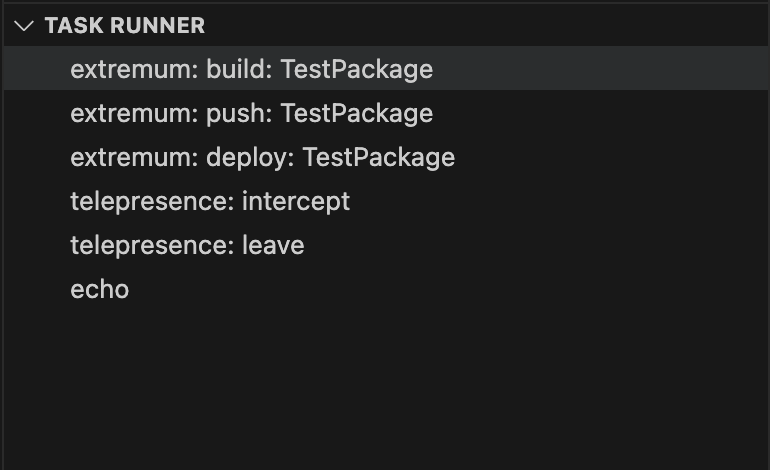Start the telepresence: intercept task

pyautogui.click(x=210, y=202)
